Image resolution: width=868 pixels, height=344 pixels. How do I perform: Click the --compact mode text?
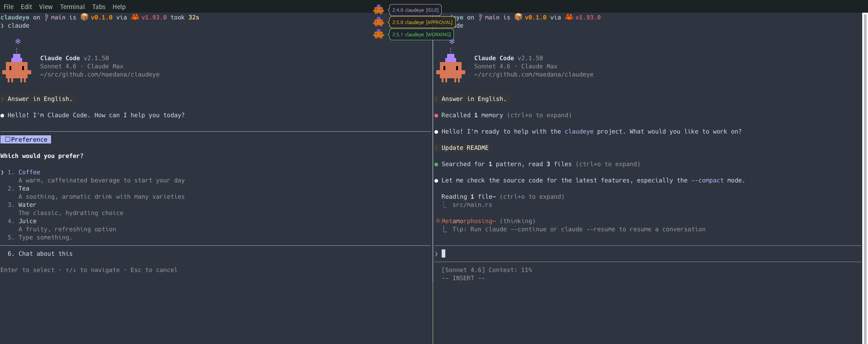tap(707, 180)
